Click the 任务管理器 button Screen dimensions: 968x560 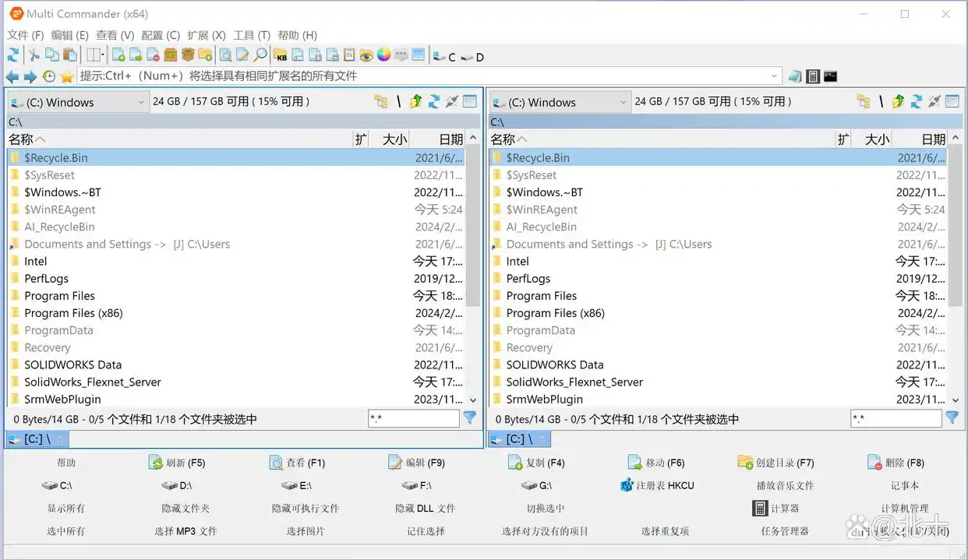[x=785, y=531]
